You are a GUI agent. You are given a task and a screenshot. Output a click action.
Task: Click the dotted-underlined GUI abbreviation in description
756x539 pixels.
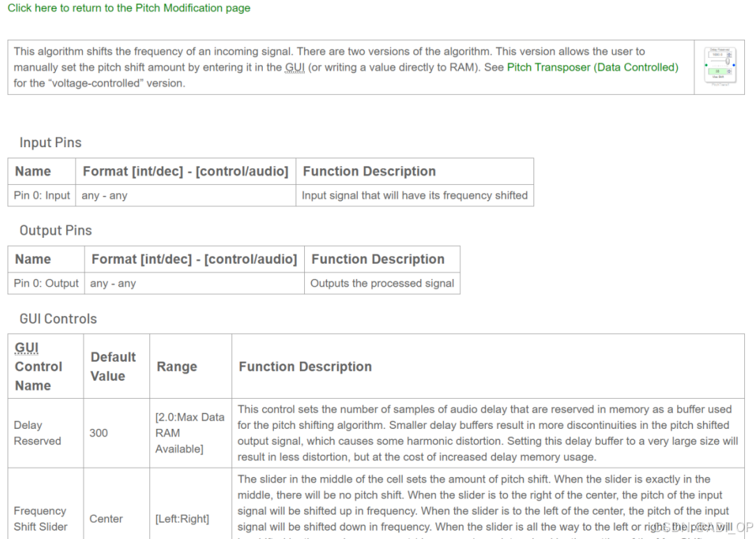294,68
